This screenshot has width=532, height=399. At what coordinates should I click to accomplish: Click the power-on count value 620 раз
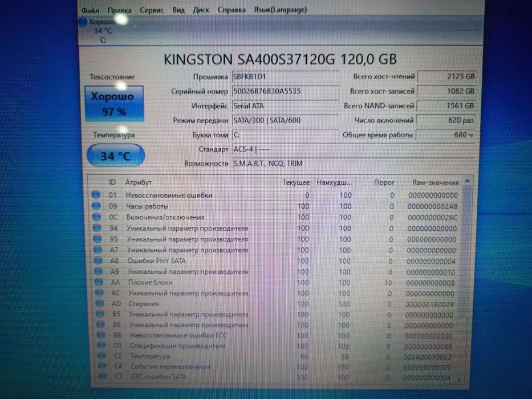point(445,120)
